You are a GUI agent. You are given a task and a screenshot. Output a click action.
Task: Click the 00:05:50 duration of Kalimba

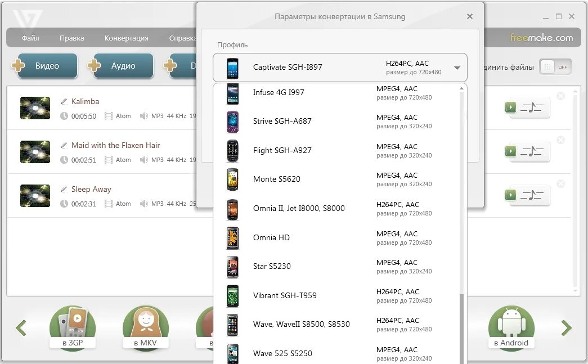click(84, 116)
